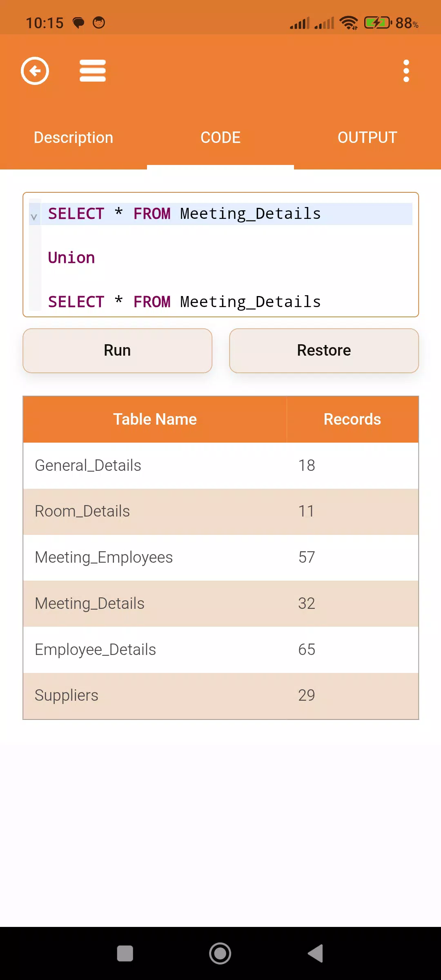Click the Union keyword in editor
The image size is (441, 980).
click(71, 258)
